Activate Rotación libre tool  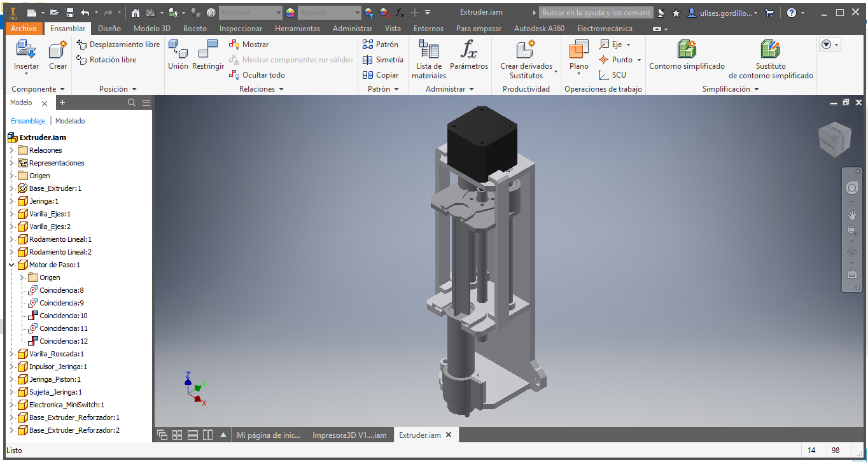(x=106, y=60)
